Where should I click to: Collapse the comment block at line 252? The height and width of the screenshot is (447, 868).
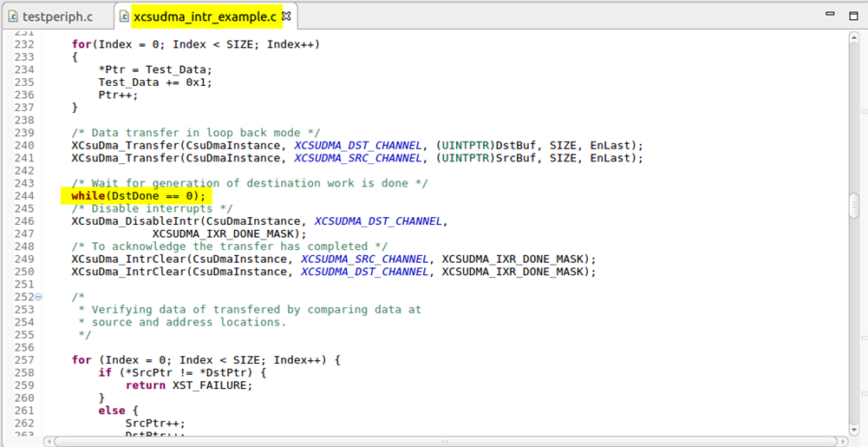[x=38, y=297]
